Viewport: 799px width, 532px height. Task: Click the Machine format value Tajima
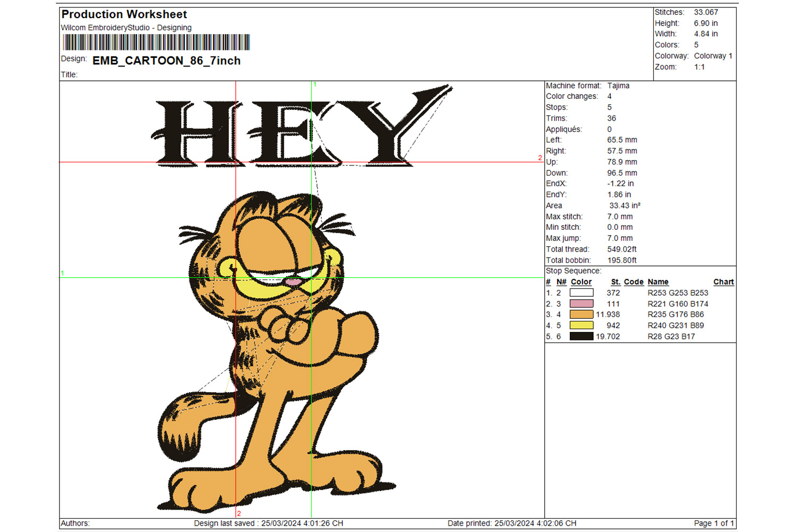[618, 86]
